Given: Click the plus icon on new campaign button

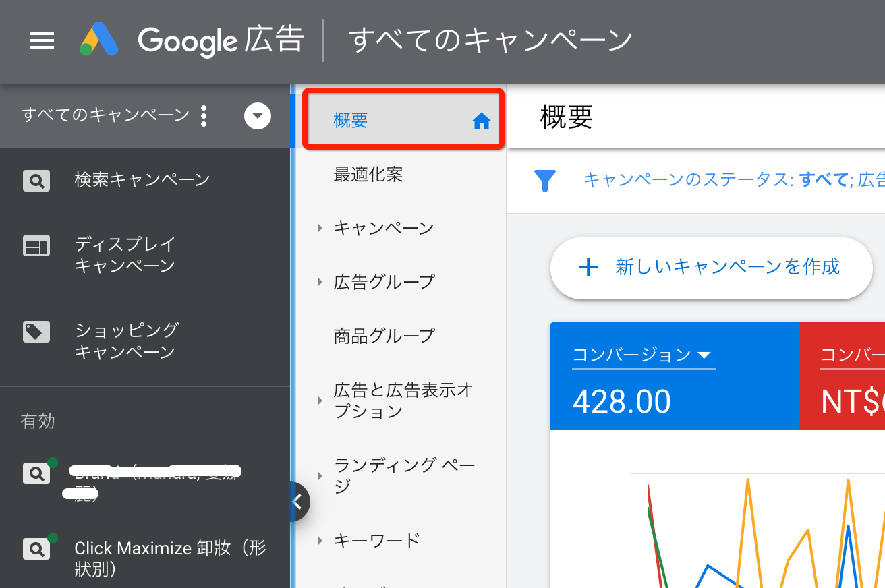Looking at the screenshot, I should tap(588, 268).
